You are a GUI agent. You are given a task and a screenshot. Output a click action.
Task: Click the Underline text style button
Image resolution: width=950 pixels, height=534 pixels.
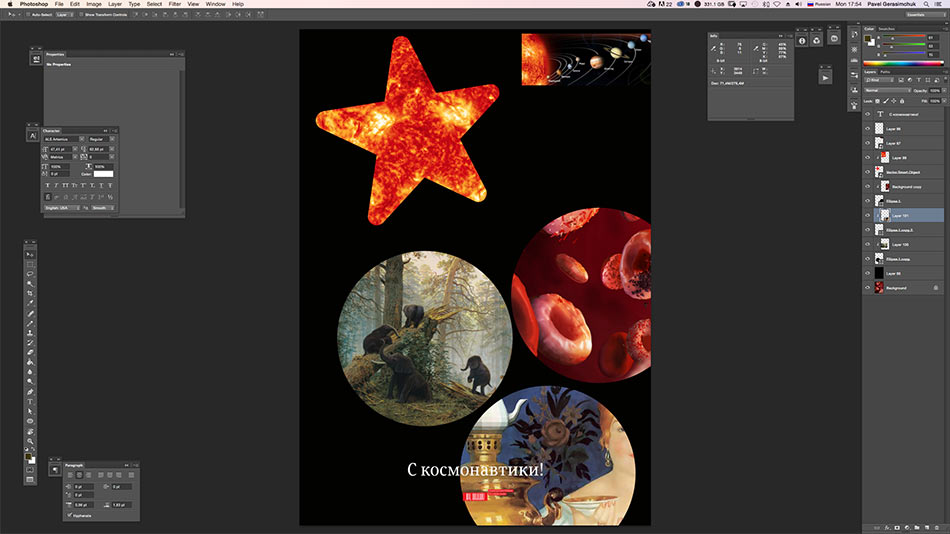point(101,185)
